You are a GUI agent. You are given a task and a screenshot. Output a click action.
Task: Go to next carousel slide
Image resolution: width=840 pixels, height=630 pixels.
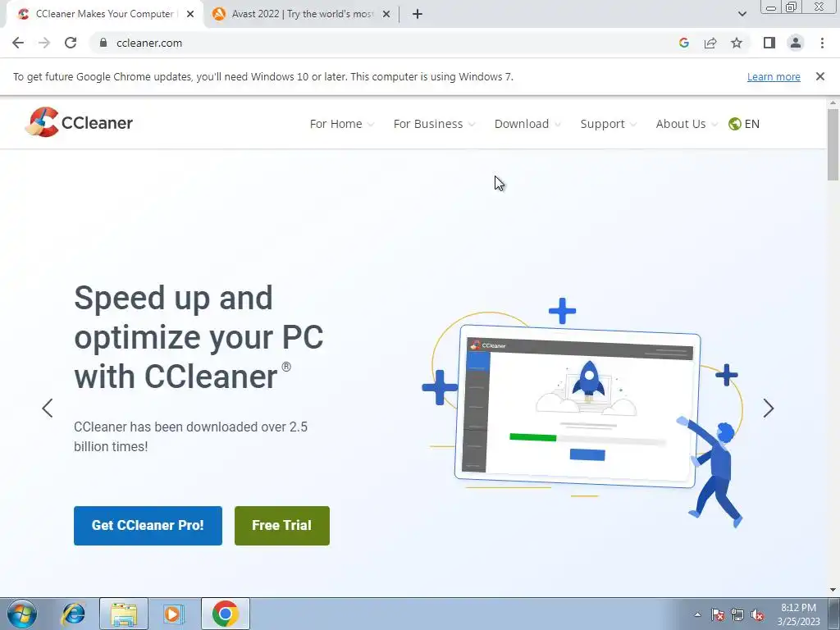coord(768,409)
